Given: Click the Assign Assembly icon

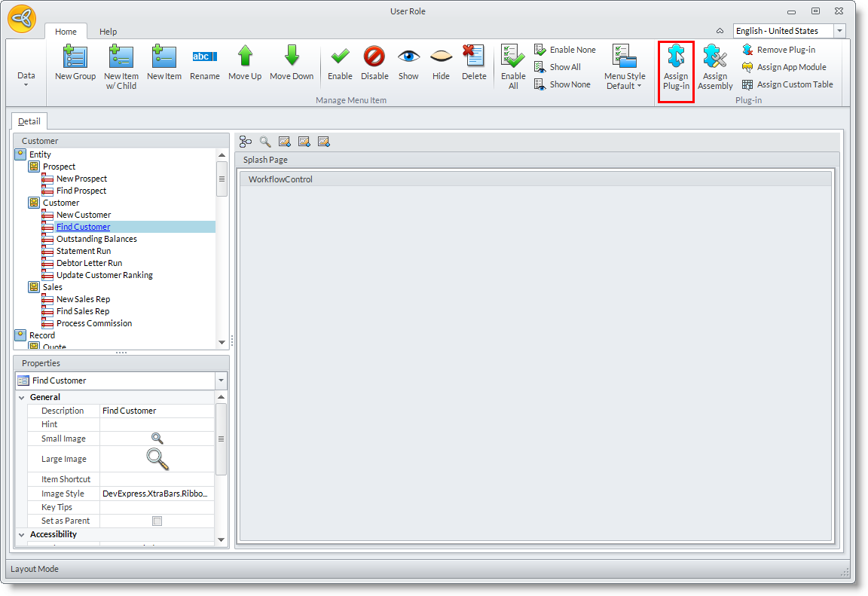Looking at the screenshot, I should pyautogui.click(x=715, y=58).
